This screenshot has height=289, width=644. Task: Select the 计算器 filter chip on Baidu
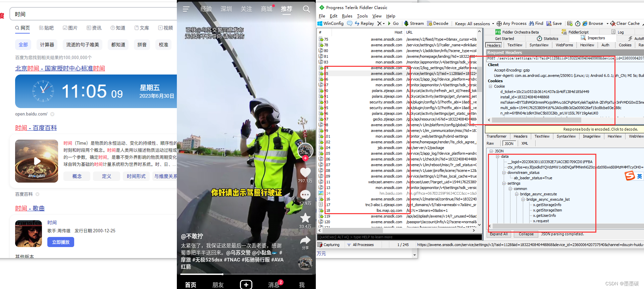(x=47, y=45)
